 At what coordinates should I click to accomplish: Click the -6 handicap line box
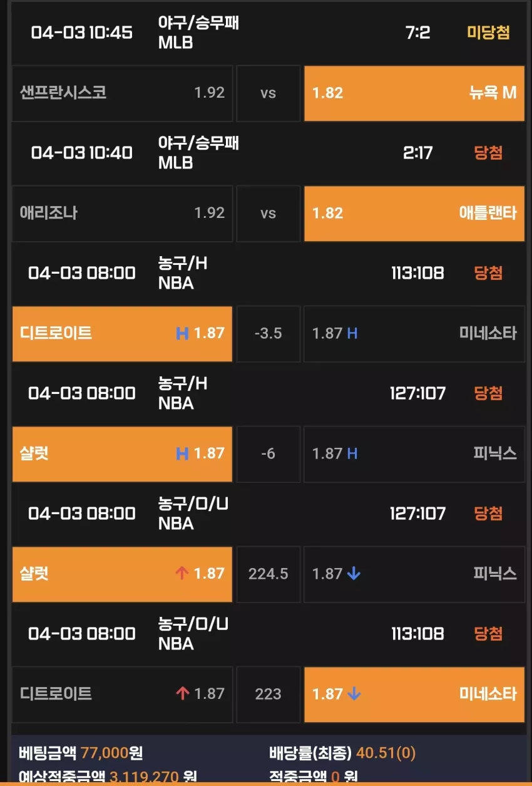point(269,454)
